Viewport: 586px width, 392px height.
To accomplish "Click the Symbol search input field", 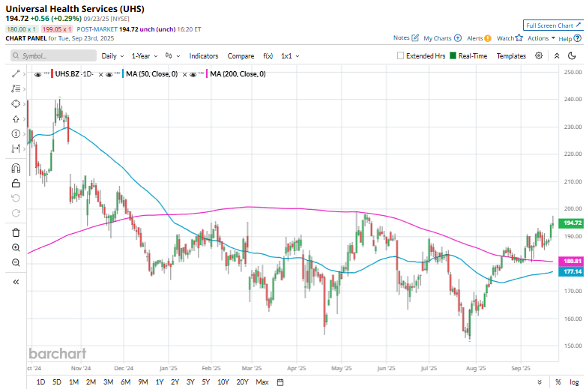I will tap(53, 55).
